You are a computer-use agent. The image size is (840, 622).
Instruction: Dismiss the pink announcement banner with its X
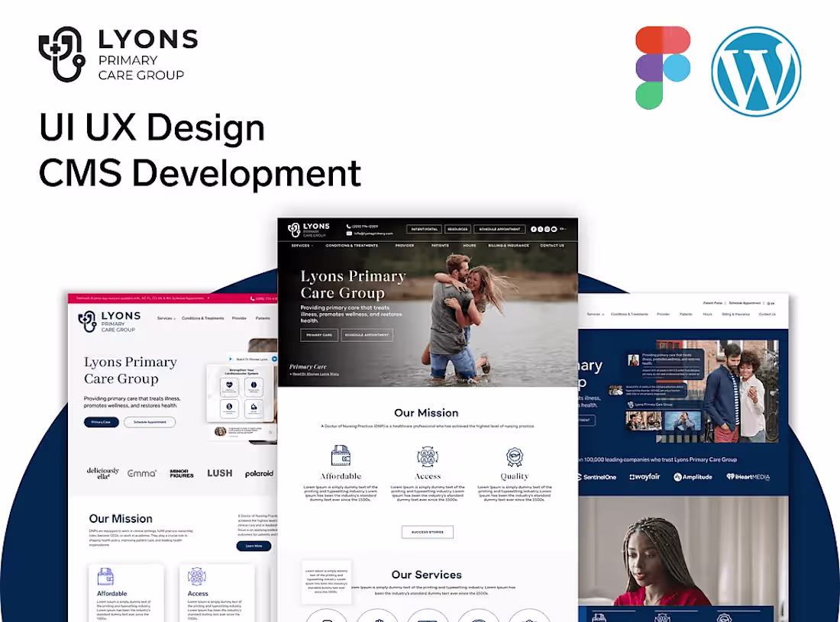pos(208,298)
